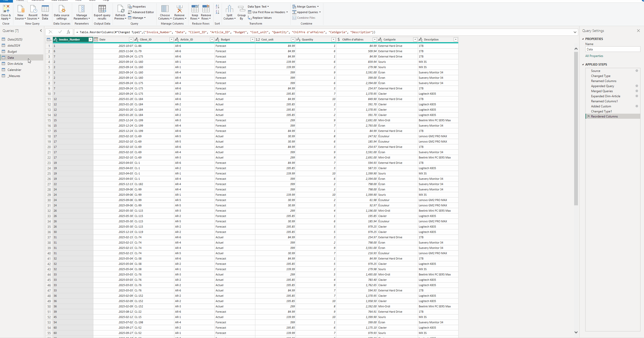Image resolution: width=644 pixels, height=338 pixels.
Task: Click the Append Queries button
Action: (307, 12)
